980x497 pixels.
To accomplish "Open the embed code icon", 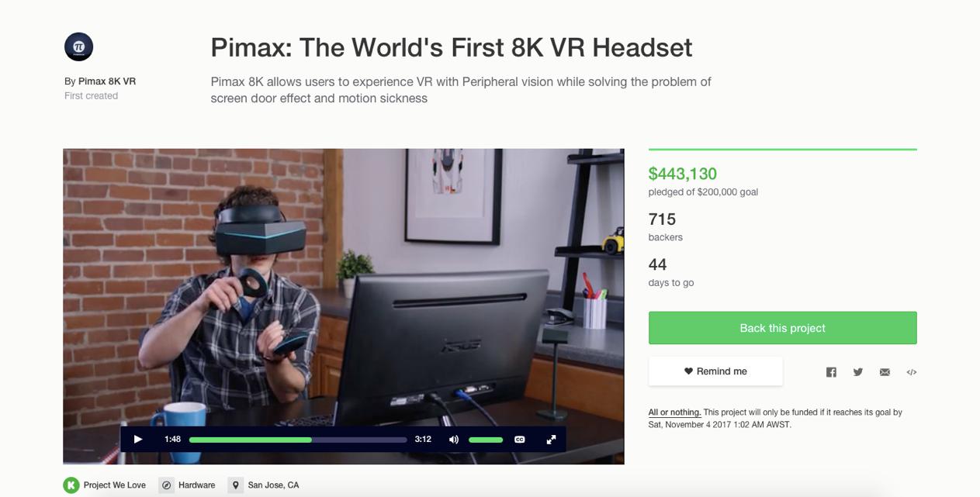I will [912, 372].
